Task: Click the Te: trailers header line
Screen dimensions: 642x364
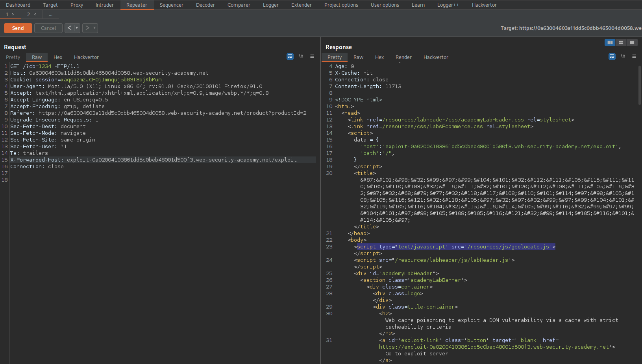Action: click(x=29, y=153)
